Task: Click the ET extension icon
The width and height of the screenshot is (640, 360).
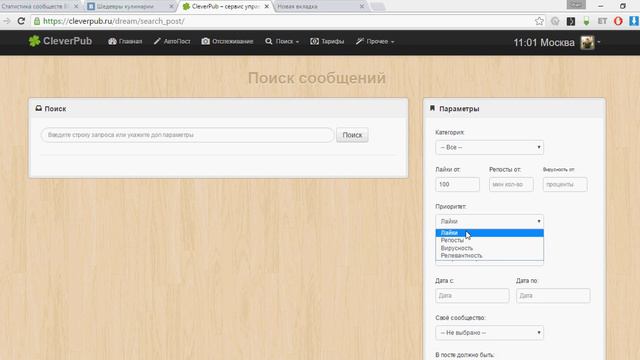Action: pos(602,21)
